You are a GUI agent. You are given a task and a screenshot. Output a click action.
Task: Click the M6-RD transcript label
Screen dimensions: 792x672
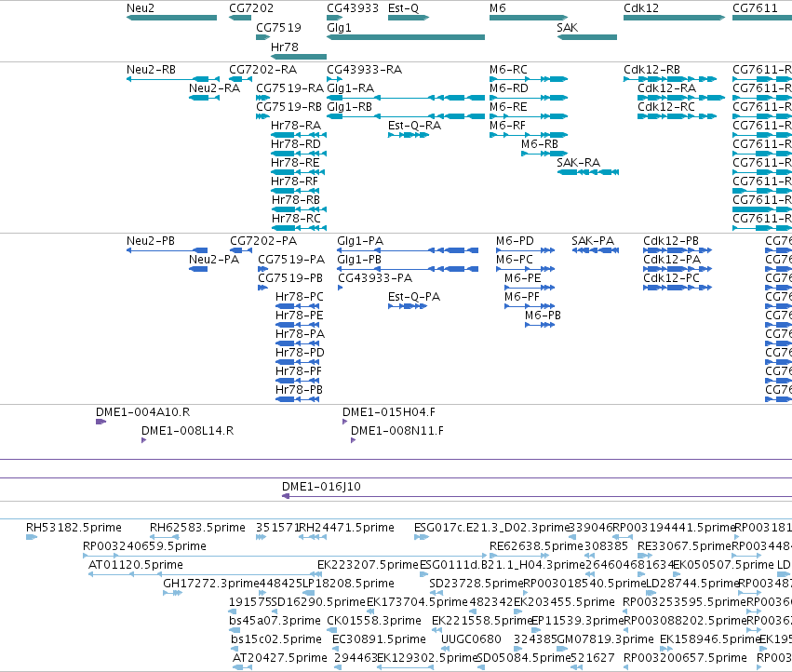click(x=509, y=87)
